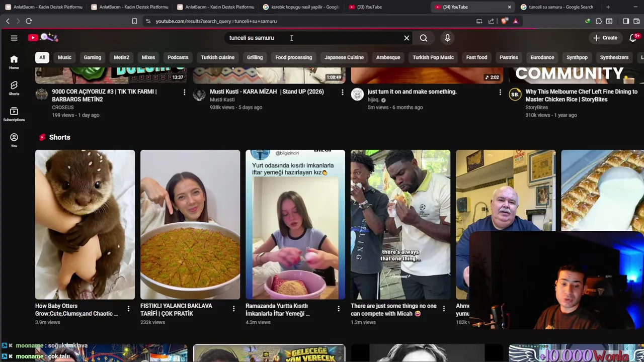Viewport: 644px width, 362px height.
Task: Clear the search box with the X
Action: (x=407, y=38)
